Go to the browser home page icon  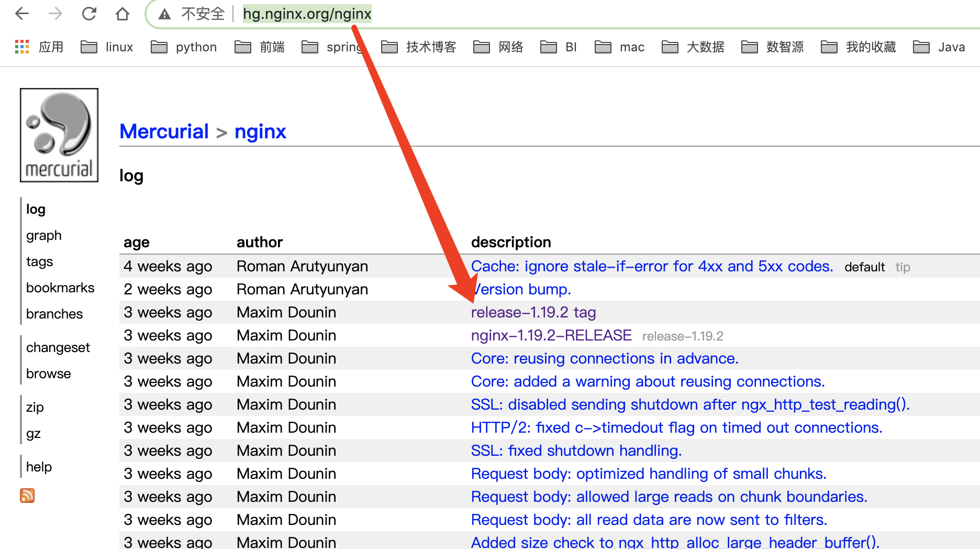122,14
